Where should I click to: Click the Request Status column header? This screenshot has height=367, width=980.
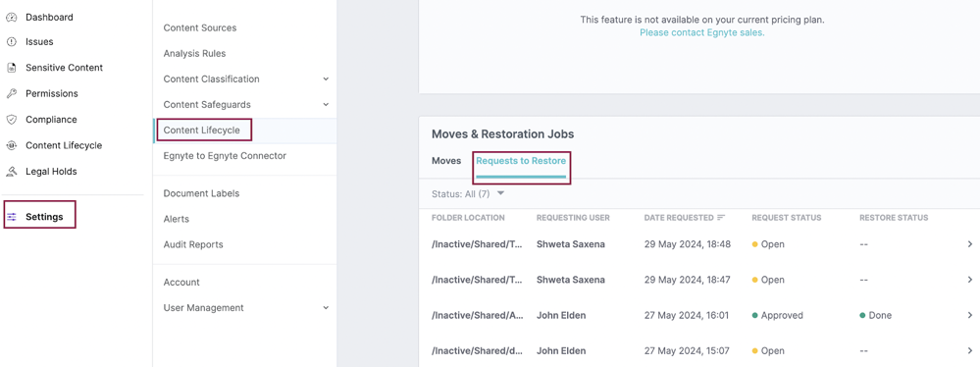tap(786, 218)
